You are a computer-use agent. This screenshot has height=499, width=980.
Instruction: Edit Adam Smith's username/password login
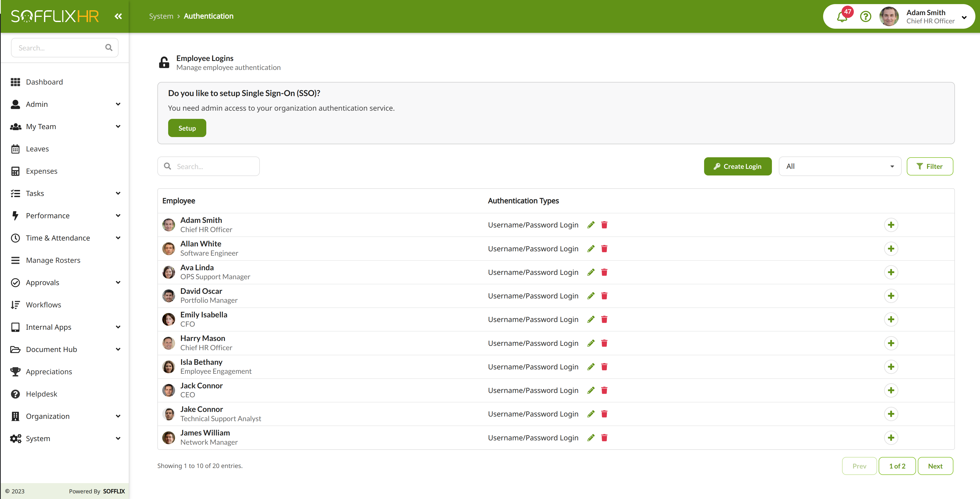pos(591,225)
